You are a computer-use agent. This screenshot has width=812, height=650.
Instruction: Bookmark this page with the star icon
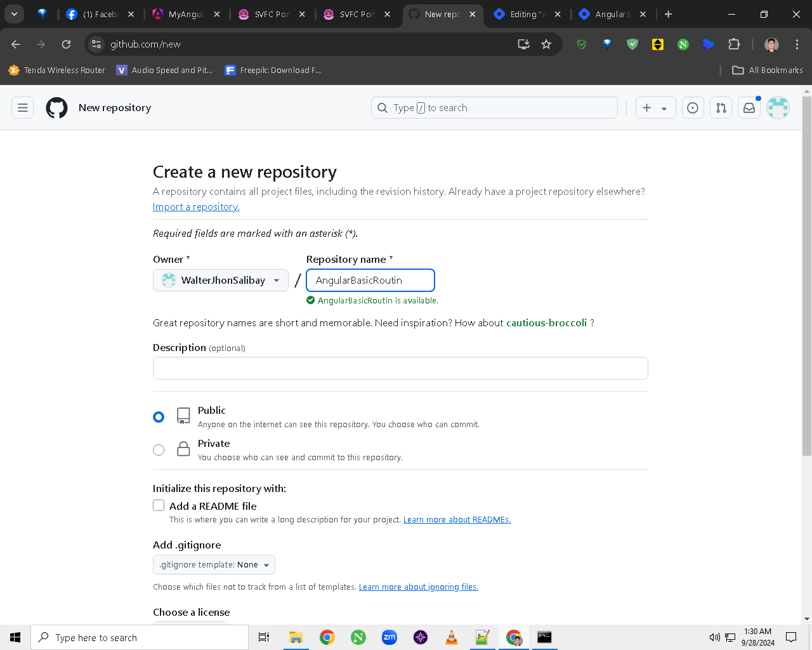point(546,44)
